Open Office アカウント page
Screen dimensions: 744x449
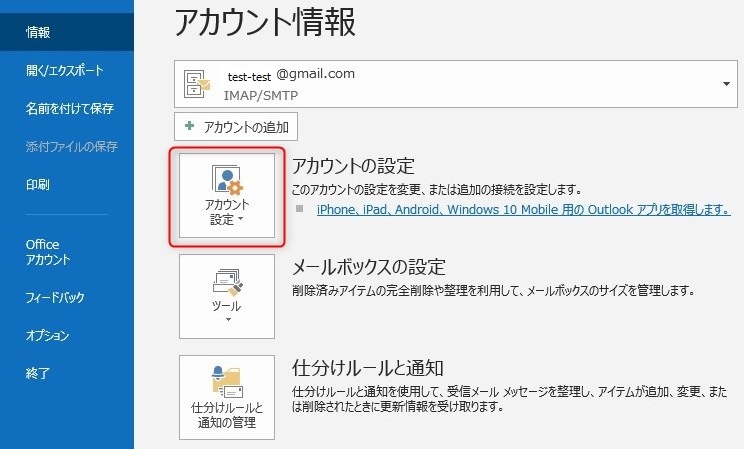pyautogui.click(x=48, y=252)
